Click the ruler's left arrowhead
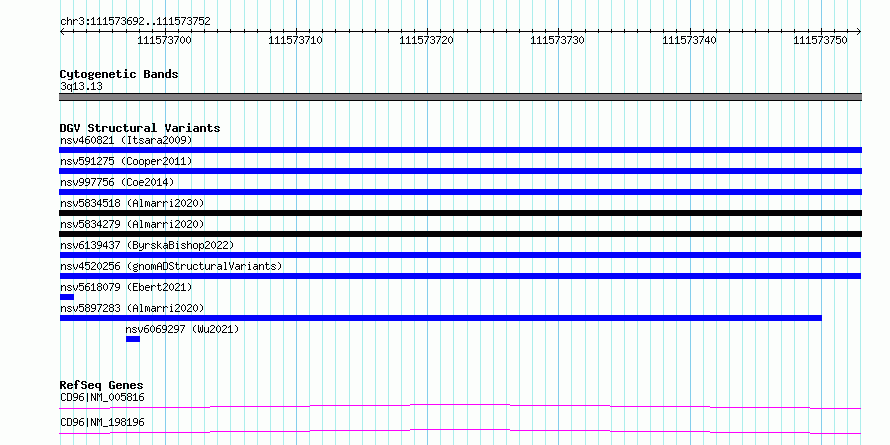 tap(62, 32)
